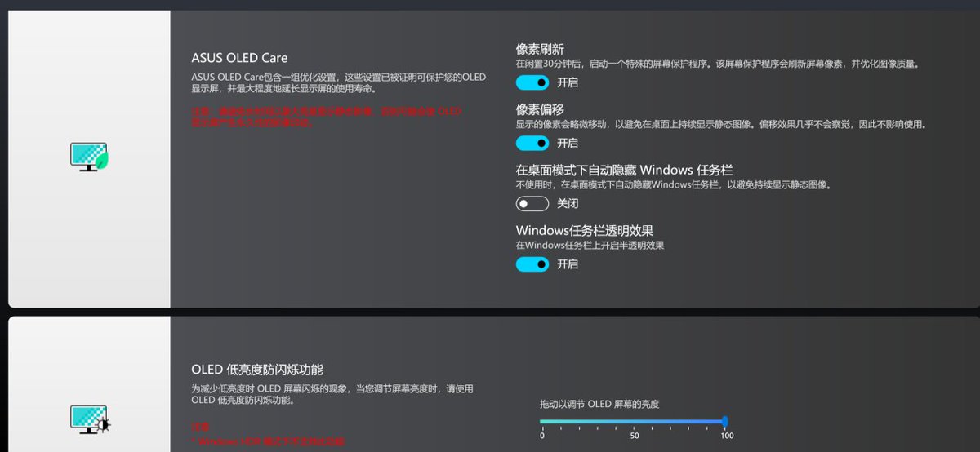Enable auto-hide Windows taskbar switch
The width and height of the screenshot is (980, 452).
(x=532, y=203)
